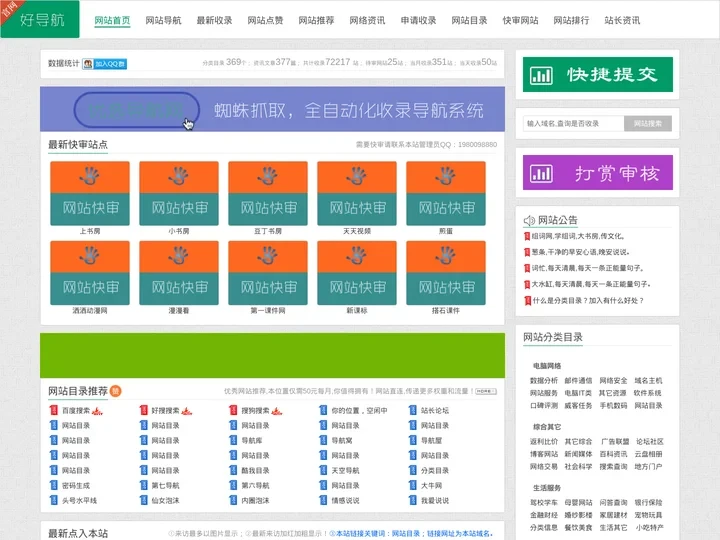The width and height of the screenshot is (720, 540).
Task: Click the speaker icon beside 网站公告
Action: pyautogui.click(x=529, y=220)
